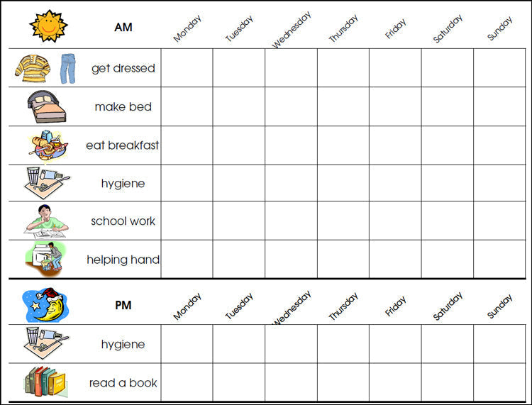Screen dimensions: 532x405
Task: Check the Sunday read a book box
Action: pyautogui.click(x=499, y=383)
